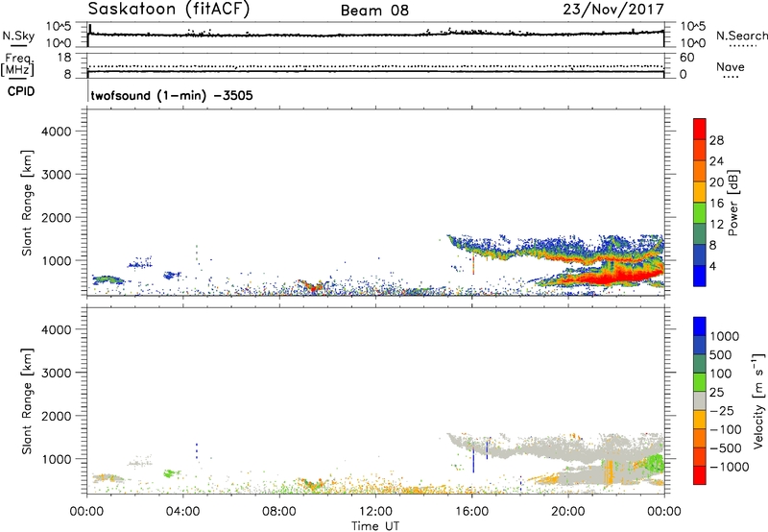Viewport: 768px width, 532px height.
Task: Click the 'CPID' label
Action: coord(21,91)
